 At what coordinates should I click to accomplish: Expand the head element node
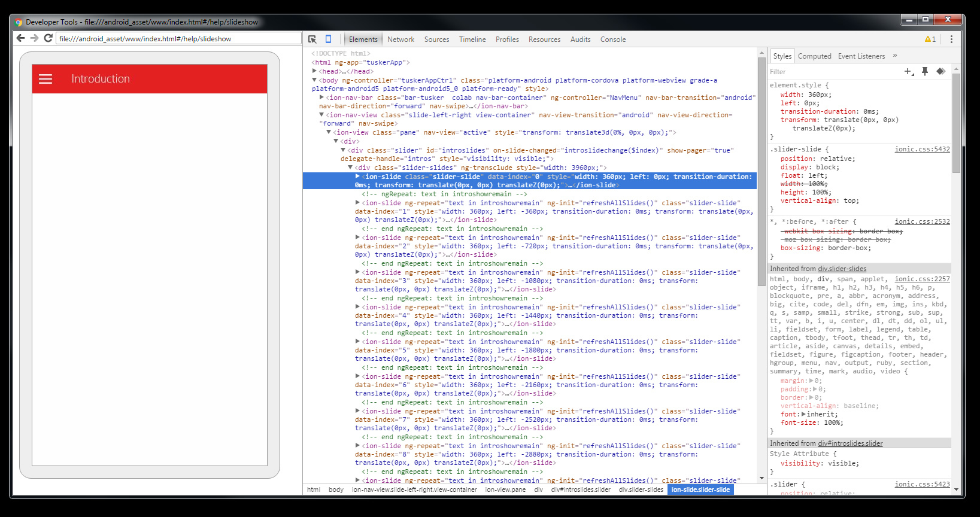pyautogui.click(x=314, y=71)
